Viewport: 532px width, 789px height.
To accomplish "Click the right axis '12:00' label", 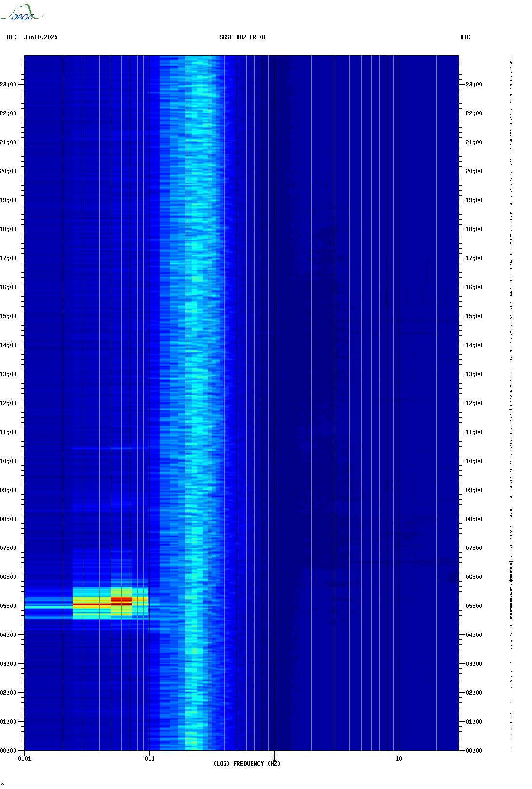I will click(474, 403).
